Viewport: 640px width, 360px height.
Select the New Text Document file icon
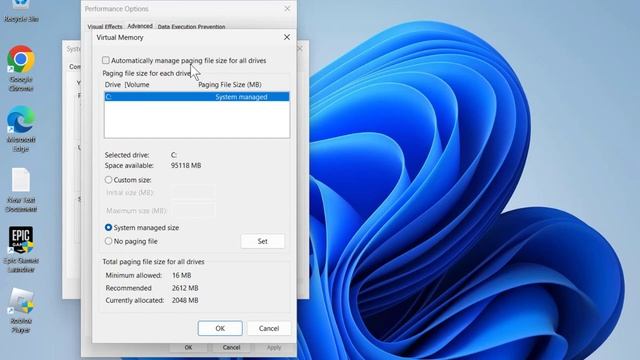point(21,190)
